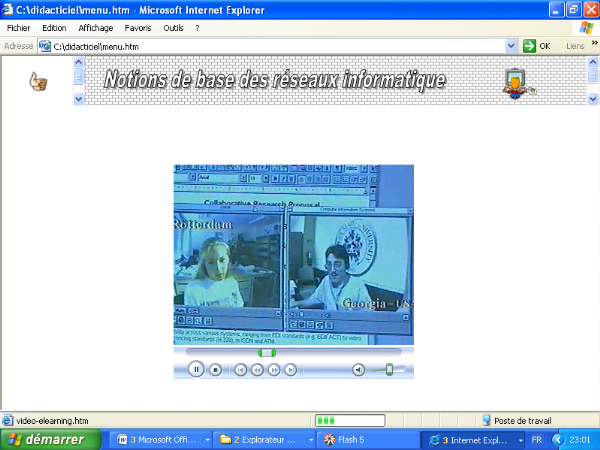The width and height of the screenshot is (600, 450).
Task: Expand the Liens chevron overflow
Action: pos(595,42)
